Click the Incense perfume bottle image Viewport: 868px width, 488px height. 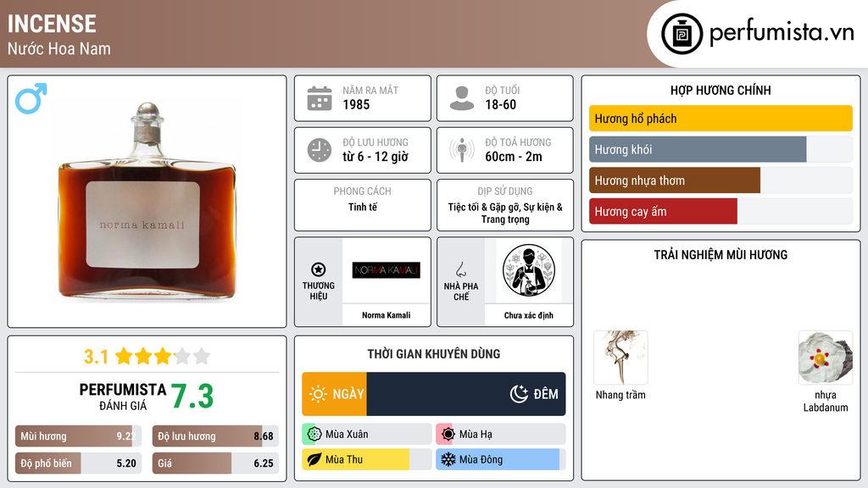(147, 202)
